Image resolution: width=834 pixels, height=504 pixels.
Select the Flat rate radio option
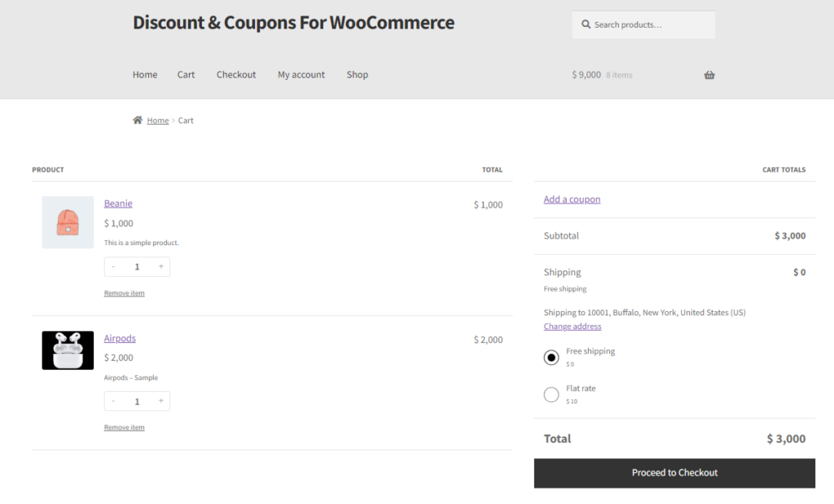click(x=551, y=394)
